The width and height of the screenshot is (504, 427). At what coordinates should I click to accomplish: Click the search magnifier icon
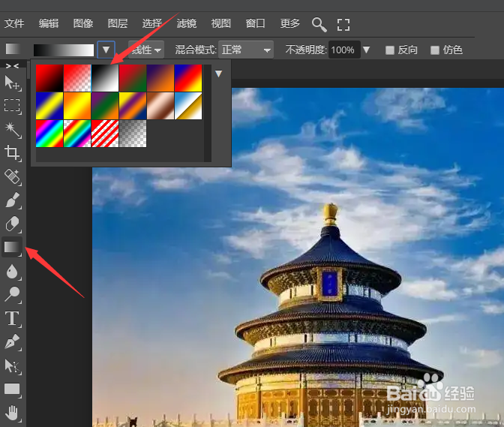pyautogui.click(x=319, y=25)
